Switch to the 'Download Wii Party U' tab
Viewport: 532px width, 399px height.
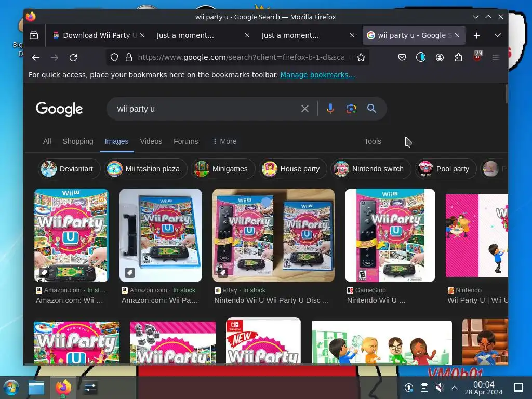coord(96,35)
